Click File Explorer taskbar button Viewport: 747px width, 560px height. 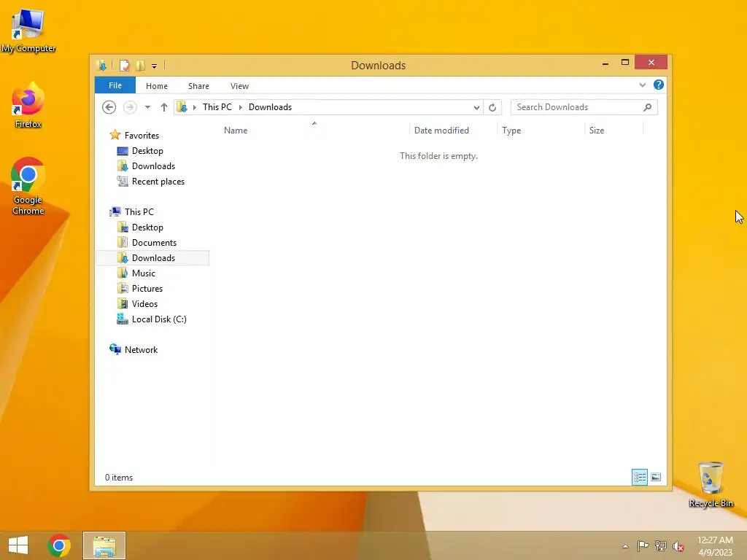click(x=104, y=545)
